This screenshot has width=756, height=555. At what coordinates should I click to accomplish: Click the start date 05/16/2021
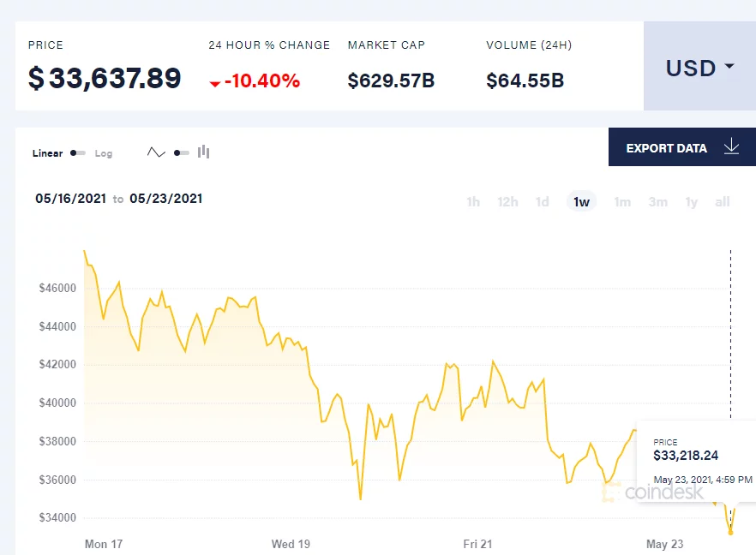tap(70, 199)
